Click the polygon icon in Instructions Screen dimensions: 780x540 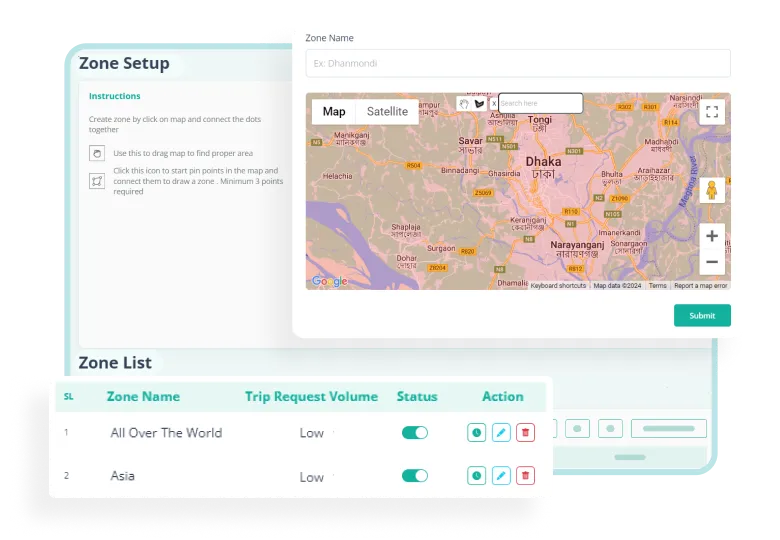point(97,180)
